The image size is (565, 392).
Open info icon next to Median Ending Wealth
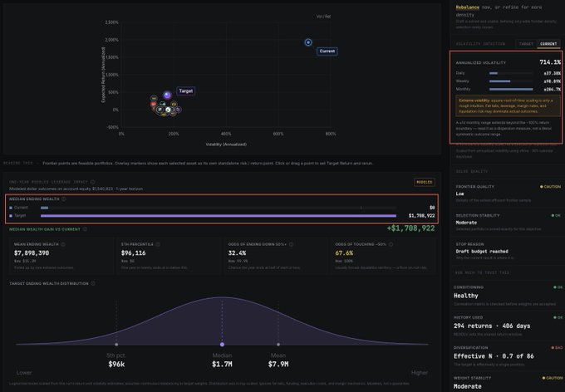coord(64,198)
